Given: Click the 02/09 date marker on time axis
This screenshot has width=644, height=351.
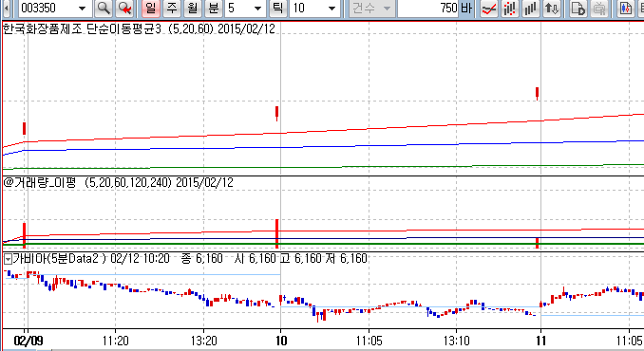Looking at the screenshot, I should (x=28, y=341).
